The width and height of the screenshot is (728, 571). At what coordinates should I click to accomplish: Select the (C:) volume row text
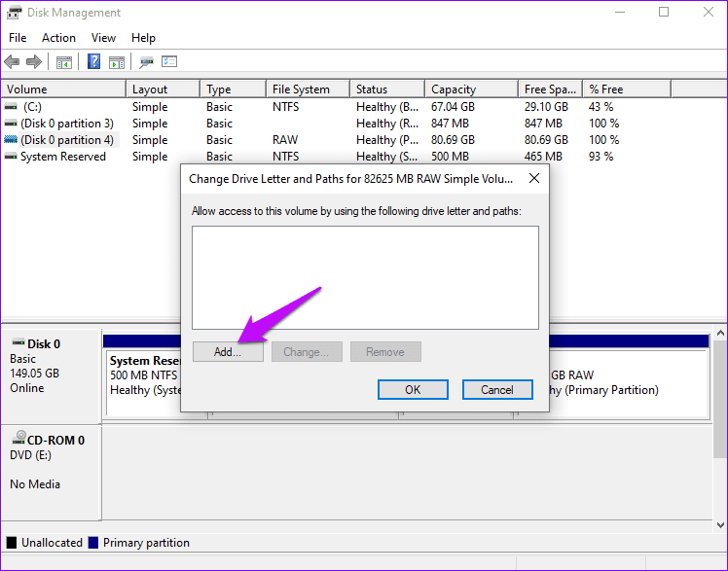pyautogui.click(x=32, y=107)
